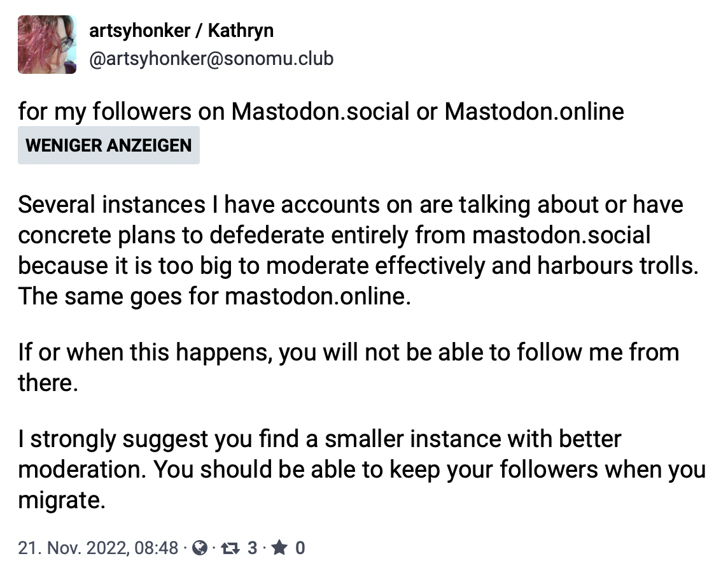Click the sentence "The same goes for mastodon.online."
The height and width of the screenshot is (577, 728).
(x=214, y=297)
